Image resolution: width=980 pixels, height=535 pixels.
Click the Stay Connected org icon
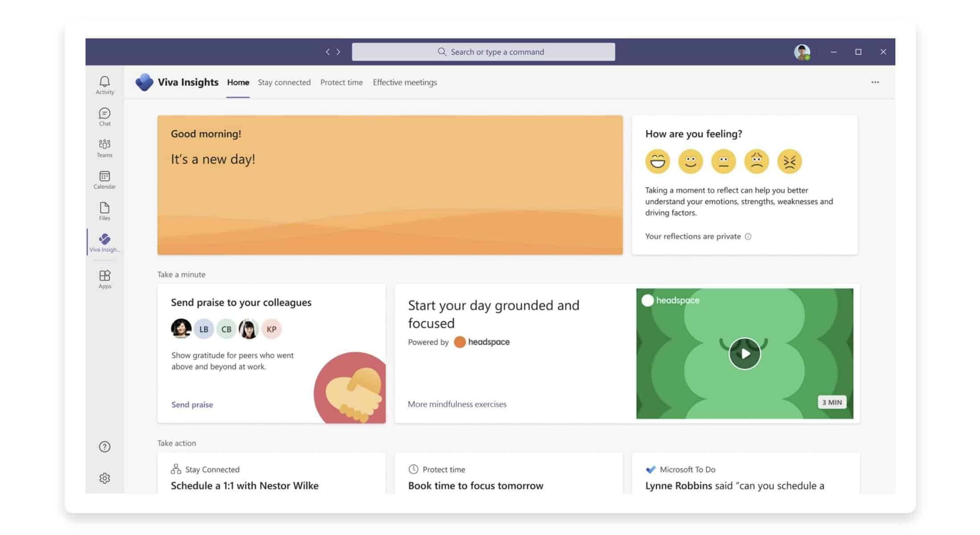point(176,469)
